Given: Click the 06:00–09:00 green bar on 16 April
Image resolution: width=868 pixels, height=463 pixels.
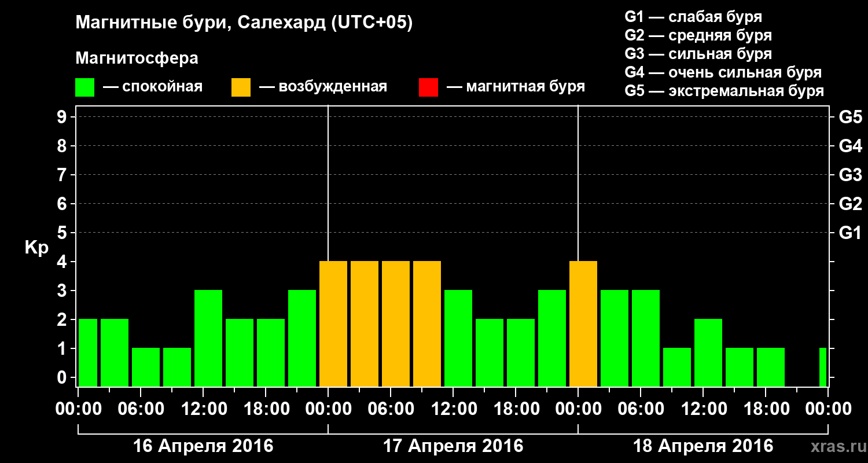Looking at the screenshot, I should [146, 367].
